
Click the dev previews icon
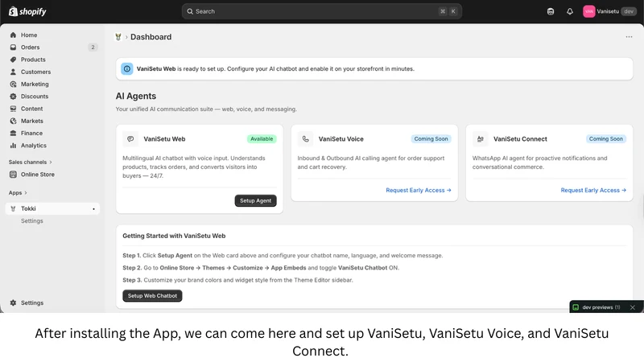click(576, 307)
